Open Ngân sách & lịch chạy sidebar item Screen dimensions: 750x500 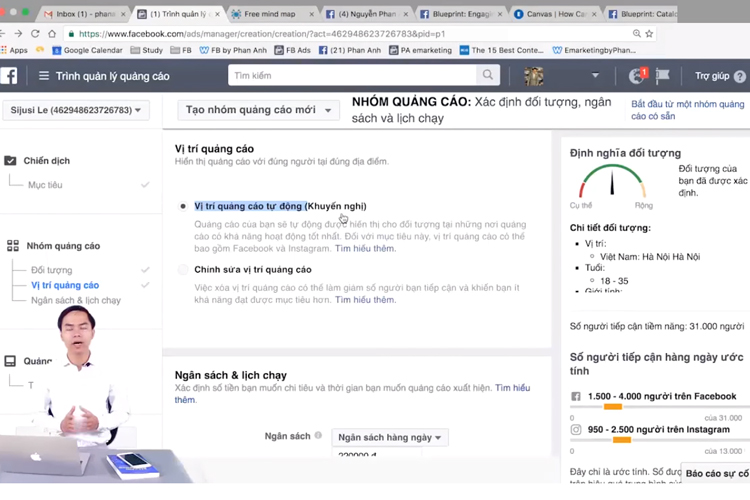click(x=76, y=300)
